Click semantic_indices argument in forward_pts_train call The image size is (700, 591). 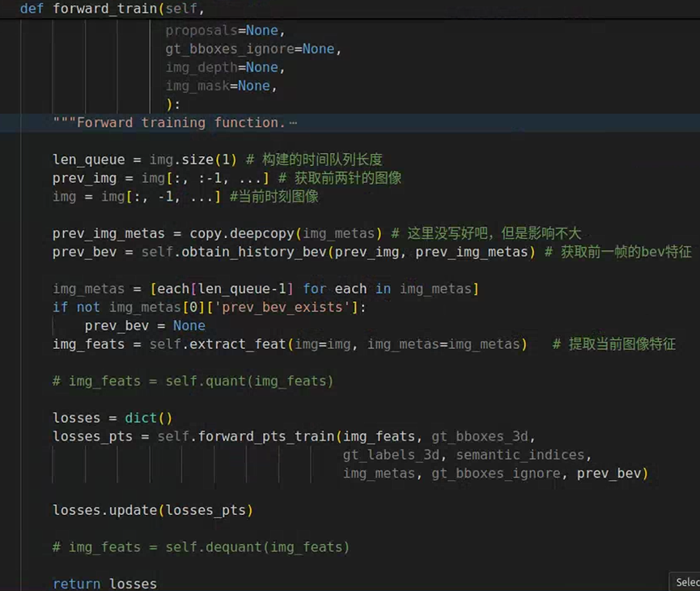pyautogui.click(x=524, y=455)
